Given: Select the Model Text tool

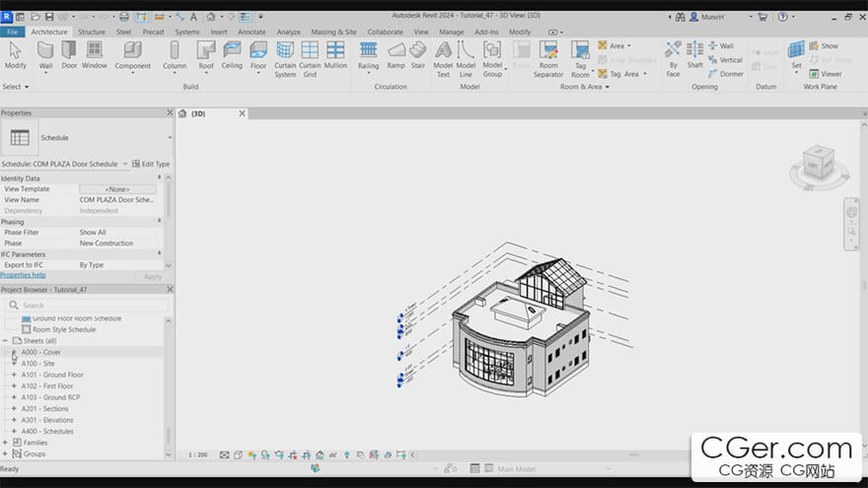Looking at the screenshot, I should point(443,58).
